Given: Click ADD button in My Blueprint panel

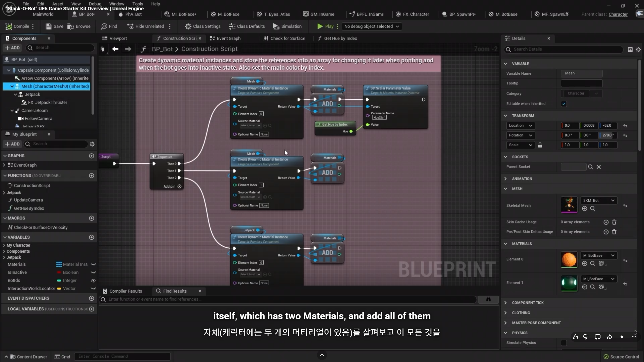Looking at the screenshot, I should [x=12, y=144].
